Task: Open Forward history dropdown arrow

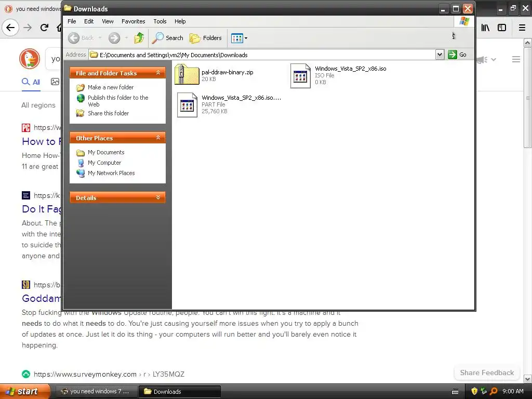Action: pyautogui.click(x=126, y=38)
